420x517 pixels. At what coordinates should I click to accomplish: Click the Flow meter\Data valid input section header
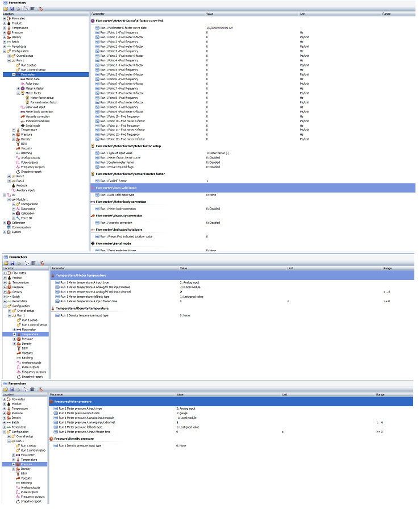pyautogui.click(x=253, y=188)
